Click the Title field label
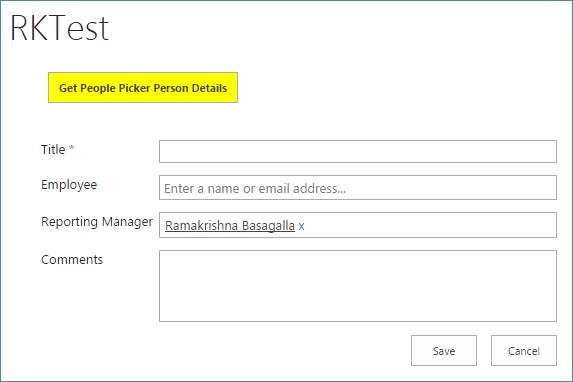Viewport: 573px width, 382px height. click(x=53, y=150)
